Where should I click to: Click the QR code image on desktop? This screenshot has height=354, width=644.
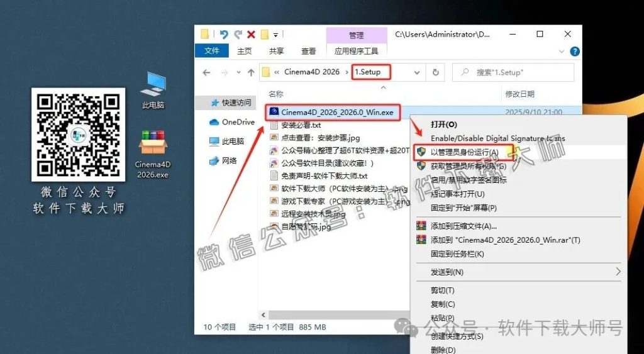[79, 135]
